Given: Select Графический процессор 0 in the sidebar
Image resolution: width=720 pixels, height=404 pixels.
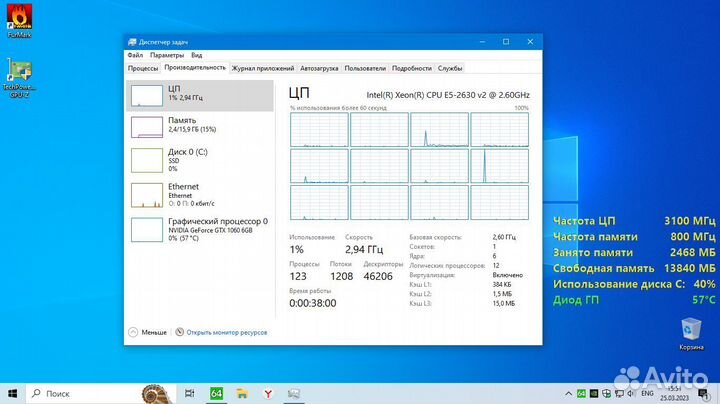Looking at the screenshot, I should [x=200, y=230].
